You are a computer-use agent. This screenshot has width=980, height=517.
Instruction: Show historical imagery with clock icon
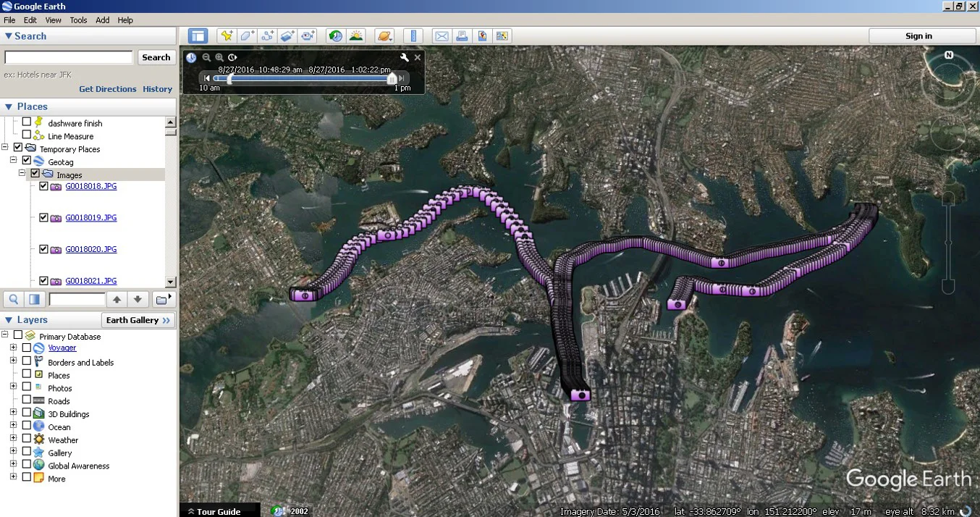click(335, 35)
